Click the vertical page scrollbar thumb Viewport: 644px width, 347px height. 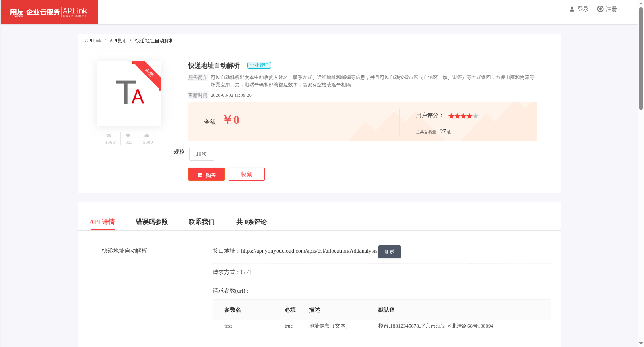tap(641, 58)
